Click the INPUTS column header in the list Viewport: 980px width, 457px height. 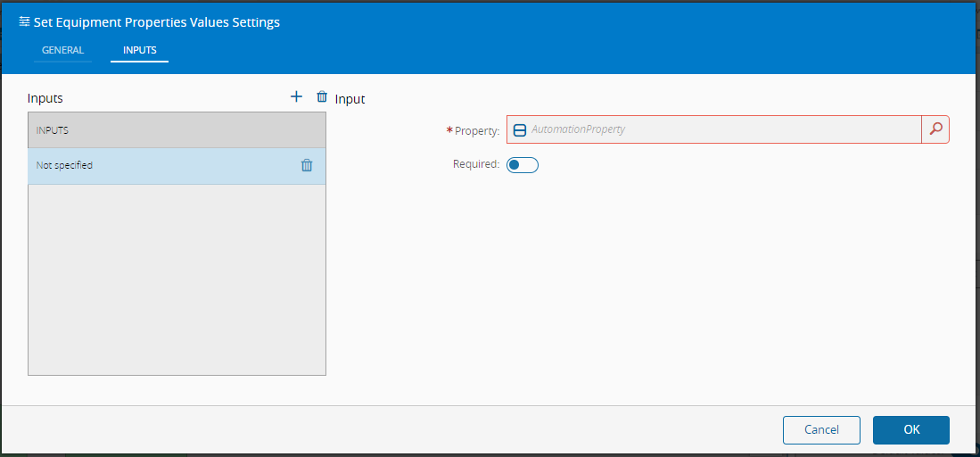pos(177,130)
